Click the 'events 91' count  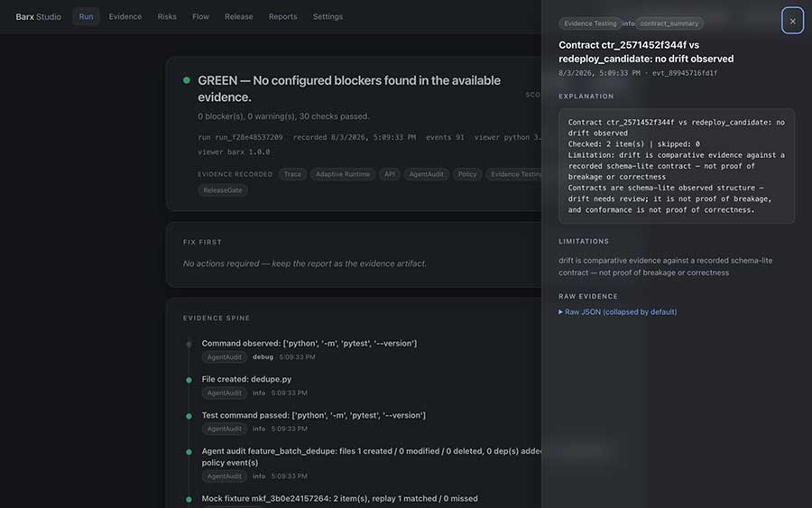pyautogui.click(x=445, y=137)
